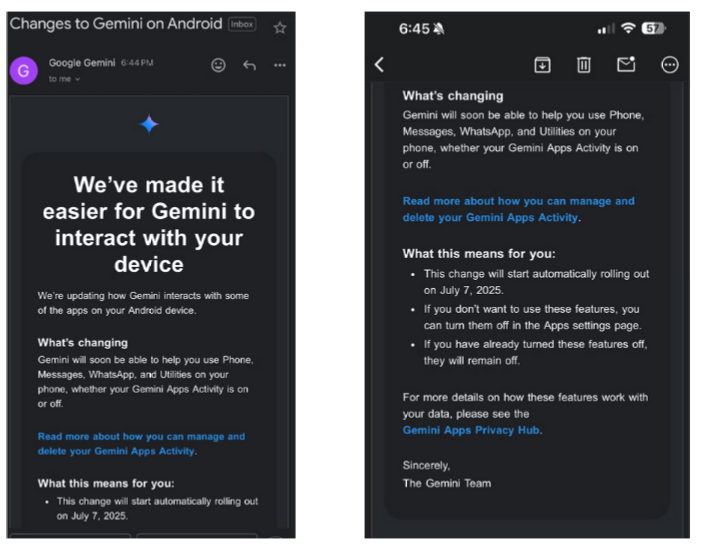
Task: Reply using the arrow icon
Action: coord(249,65)
